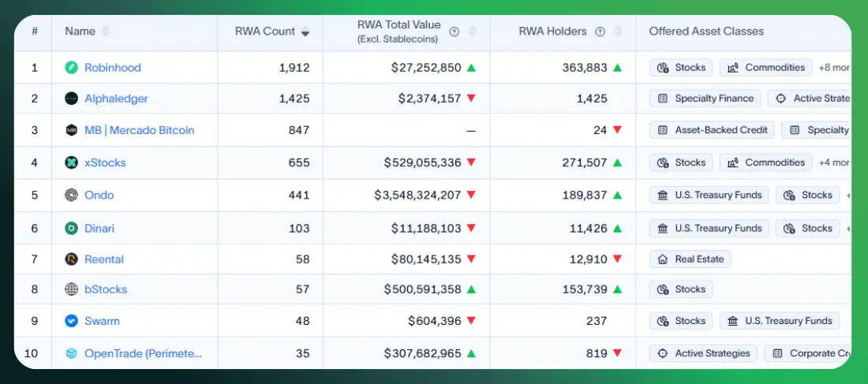Click the Swarm logo icon
The image size is (868, 384).
(71, 321)
